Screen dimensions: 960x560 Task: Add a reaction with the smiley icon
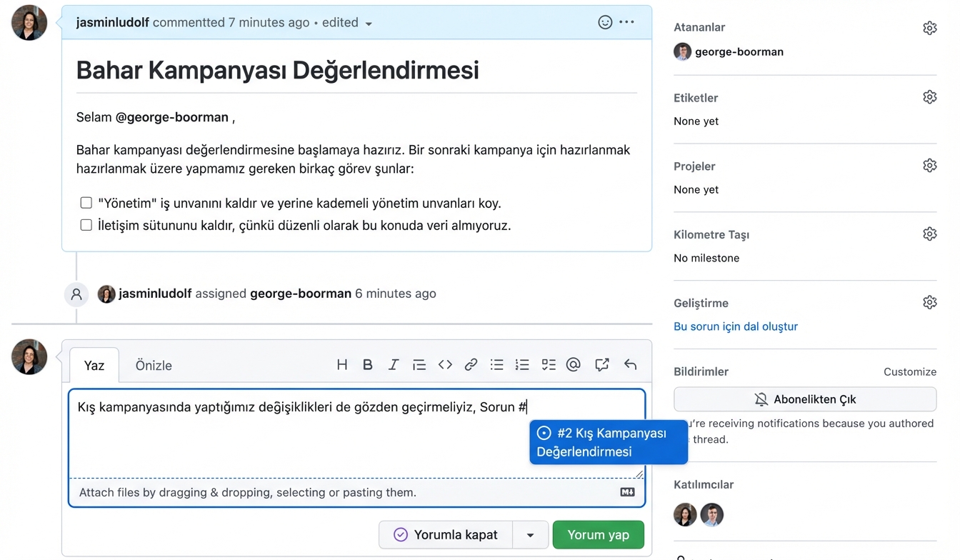(x=605, y=21)
